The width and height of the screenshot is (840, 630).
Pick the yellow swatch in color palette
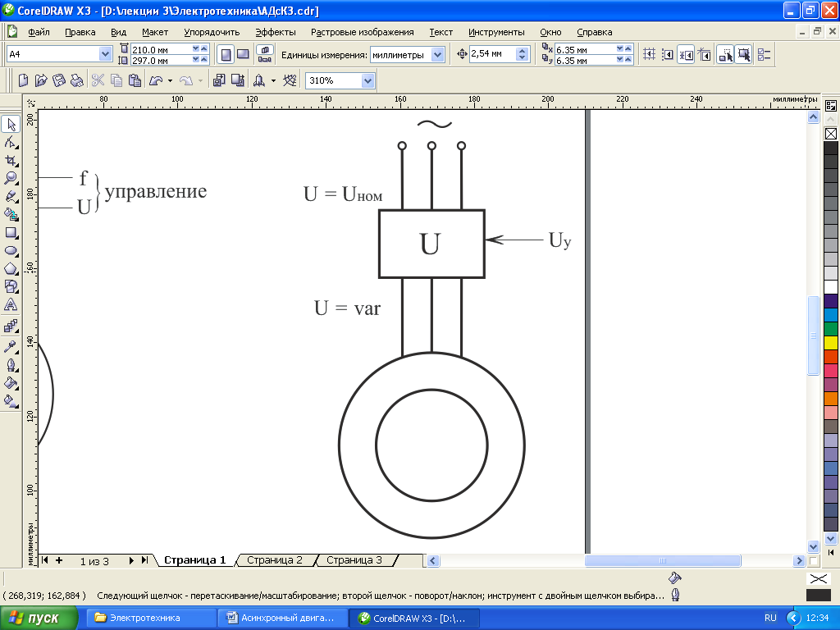pyautogui.click(x=830, y=343)
